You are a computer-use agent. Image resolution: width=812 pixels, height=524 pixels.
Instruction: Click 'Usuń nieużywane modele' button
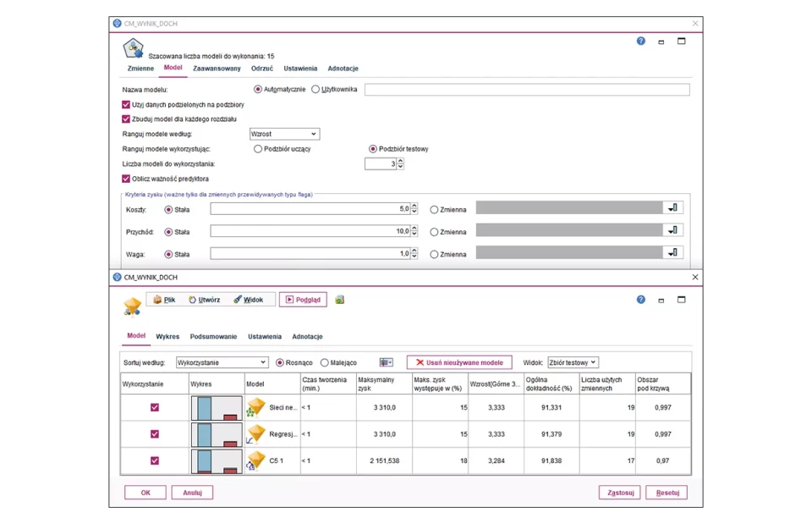459,362
